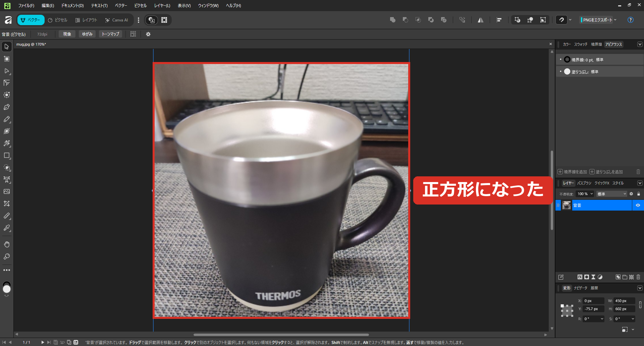Select the Artboard tool
Image resolution: width=644 pixels, height=346 pixels.
tap(7, 59)
